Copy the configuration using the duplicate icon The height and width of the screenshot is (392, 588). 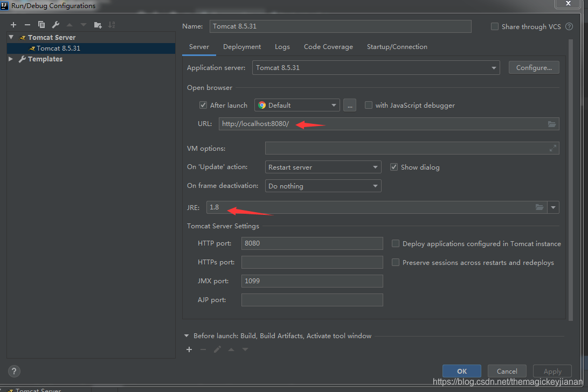coord(41,25)
